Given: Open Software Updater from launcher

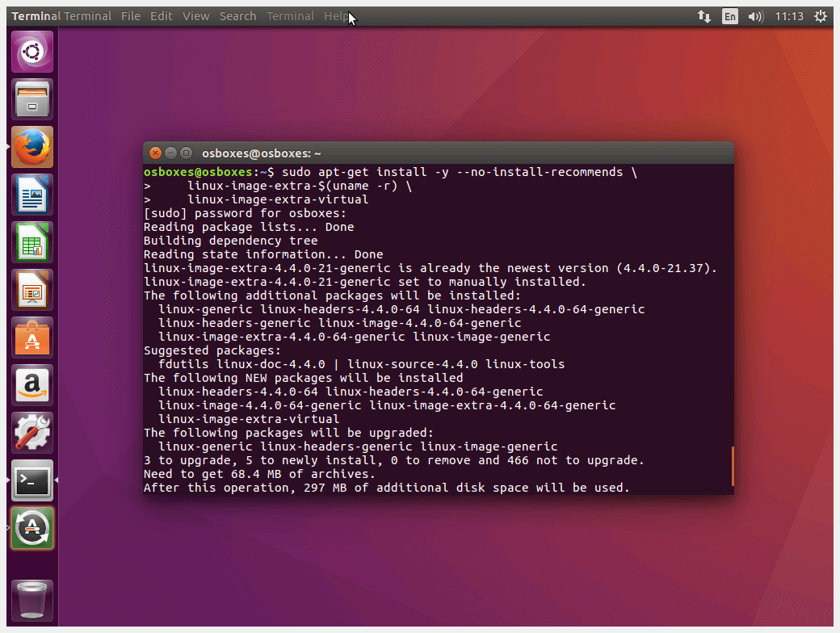Looking at the screenshot, I should pos(32,529).
